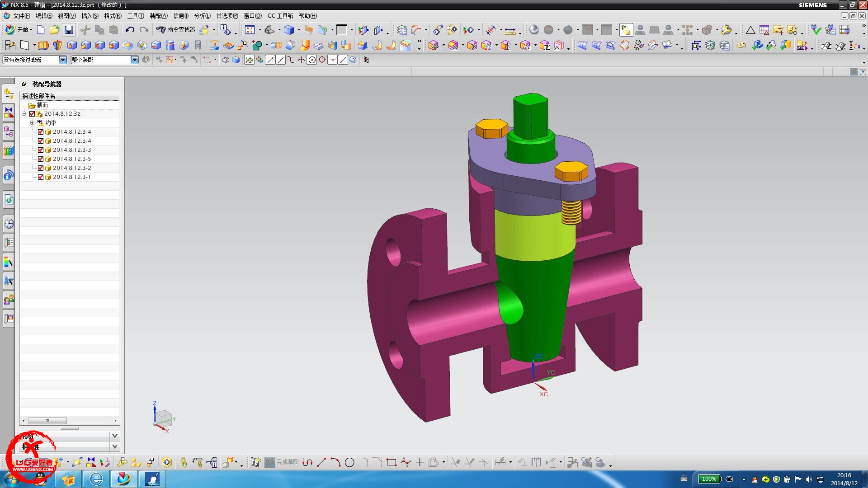Viewport: 868px width, 488px height.
Task: Uncheck the second 2014.8.12.3-4 component
Action: [41, 141]
